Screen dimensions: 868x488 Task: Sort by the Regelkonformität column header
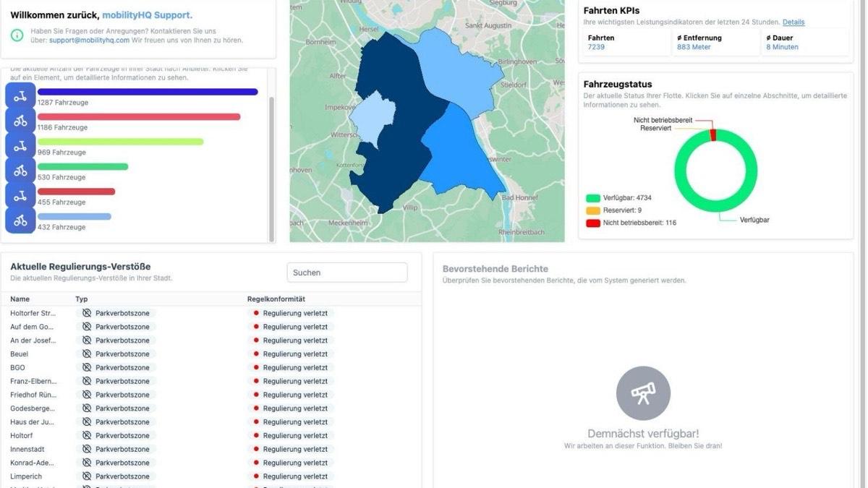click(276, 299)
